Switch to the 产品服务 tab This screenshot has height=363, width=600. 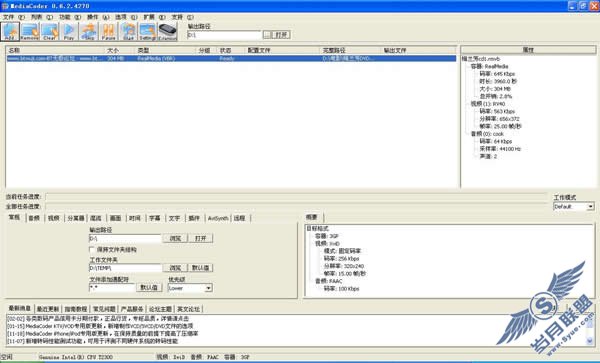tap(132, 309)
